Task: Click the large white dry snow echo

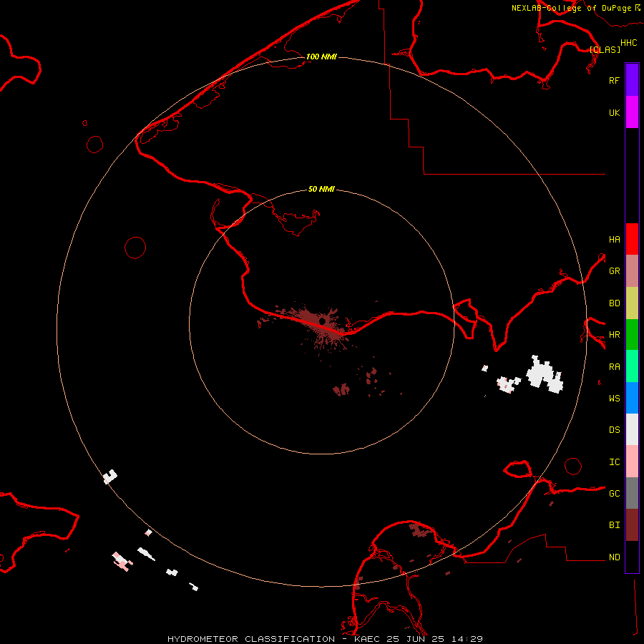Action: 545,374
